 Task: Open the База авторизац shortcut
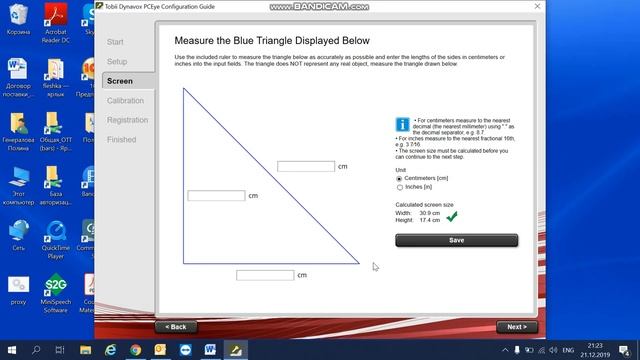click(x=56, y=185)
